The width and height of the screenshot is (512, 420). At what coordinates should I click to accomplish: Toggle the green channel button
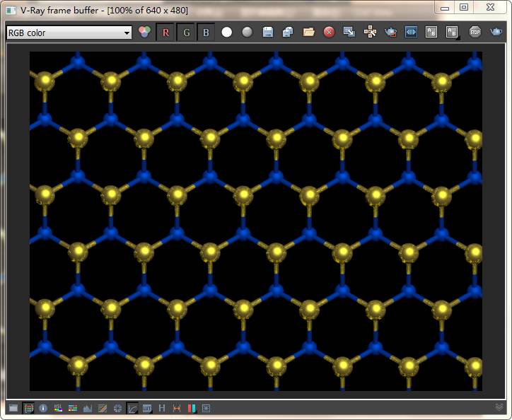[186, 33]
